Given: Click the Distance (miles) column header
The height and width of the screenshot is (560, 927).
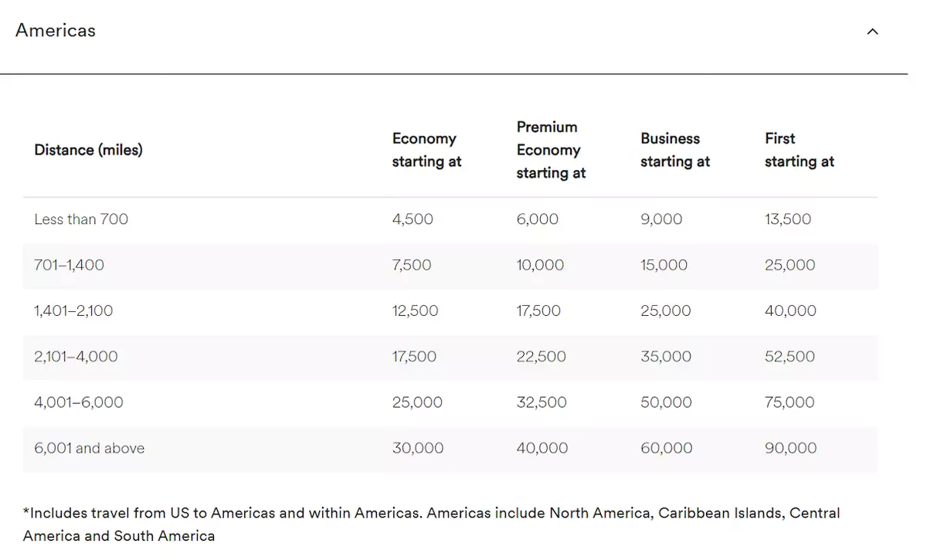Looking at the screenshot, I should point(88,150).
